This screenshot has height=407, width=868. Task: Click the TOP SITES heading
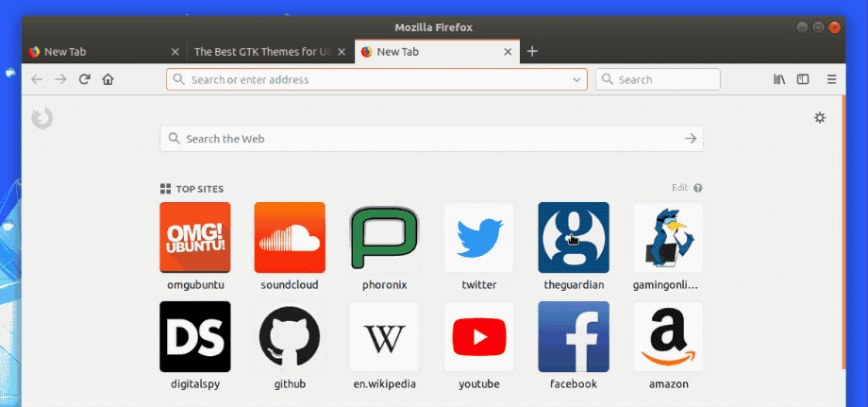(x=200, y=189)
